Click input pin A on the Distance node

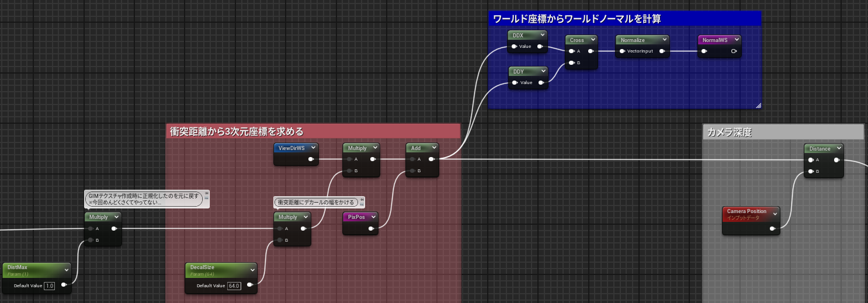tap(811, 160)
